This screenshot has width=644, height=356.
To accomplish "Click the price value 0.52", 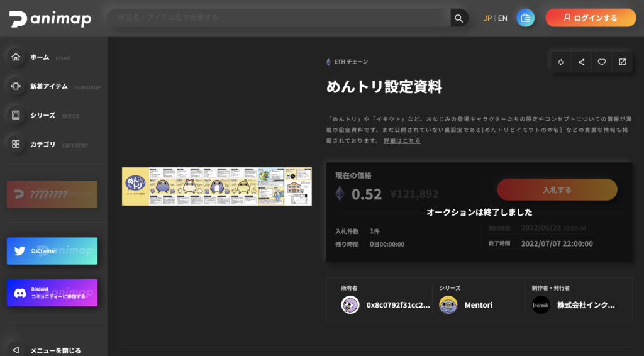I will click(x=367, y=194).
